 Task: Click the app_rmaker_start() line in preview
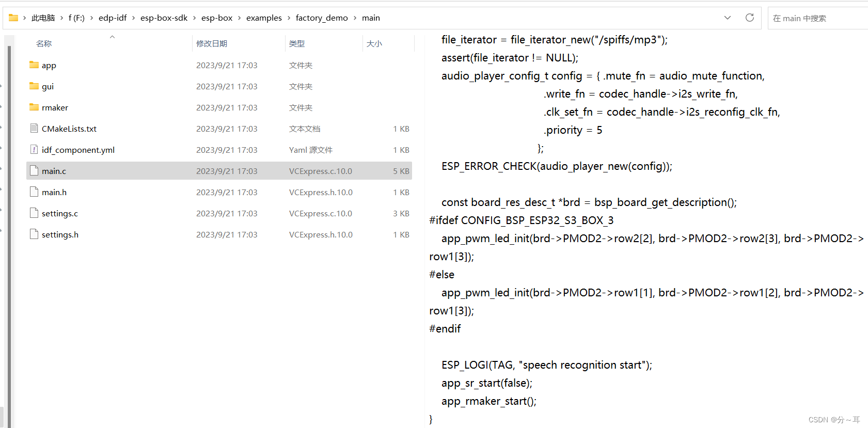tap(489, 401)
